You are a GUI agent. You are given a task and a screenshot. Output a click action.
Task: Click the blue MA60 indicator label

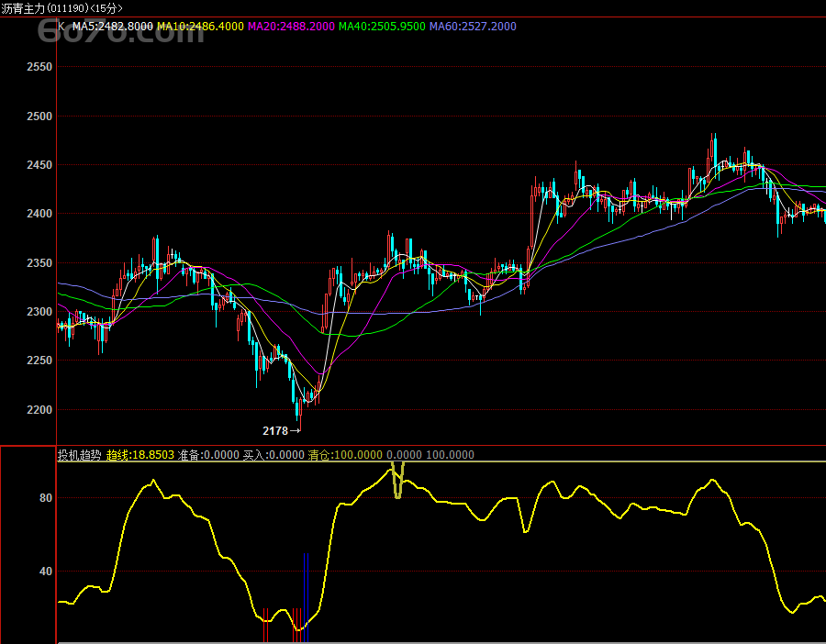[473, 27]
